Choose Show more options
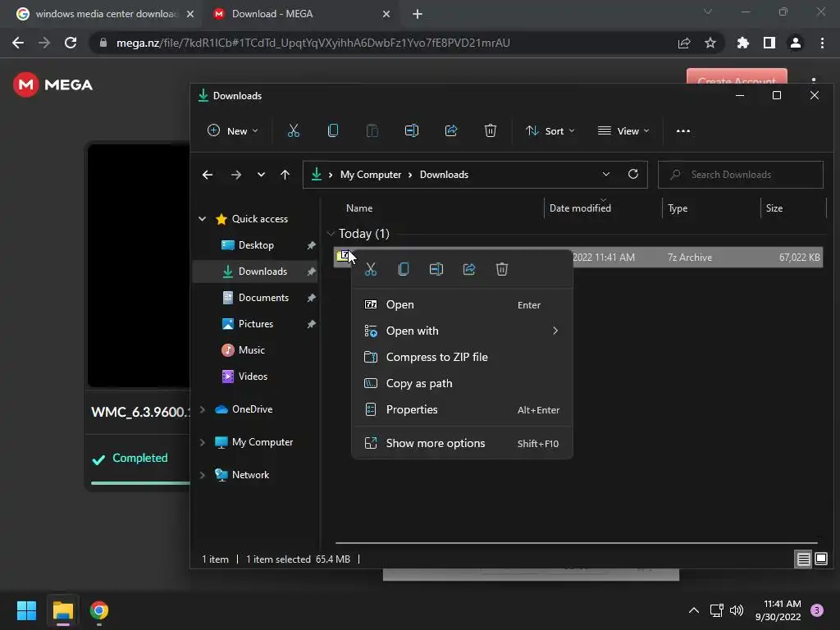Screen dimensions: 840x630 pos(462,443)
